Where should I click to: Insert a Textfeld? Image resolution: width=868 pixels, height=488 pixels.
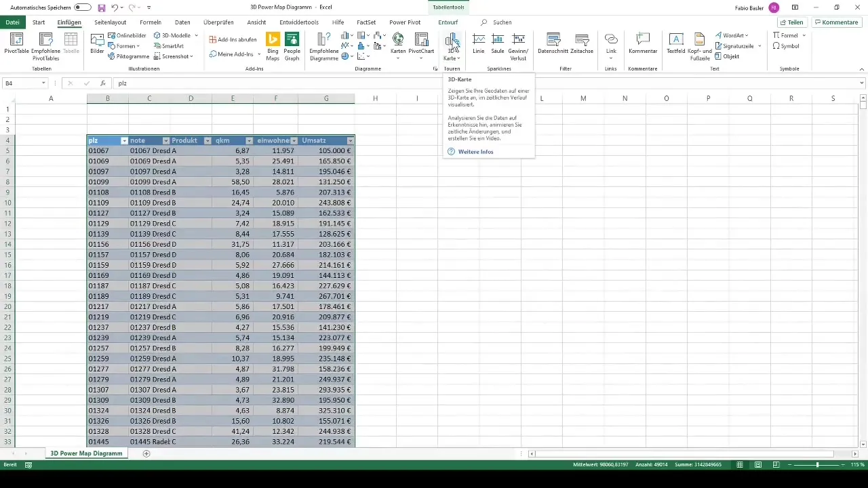[675, 44]
